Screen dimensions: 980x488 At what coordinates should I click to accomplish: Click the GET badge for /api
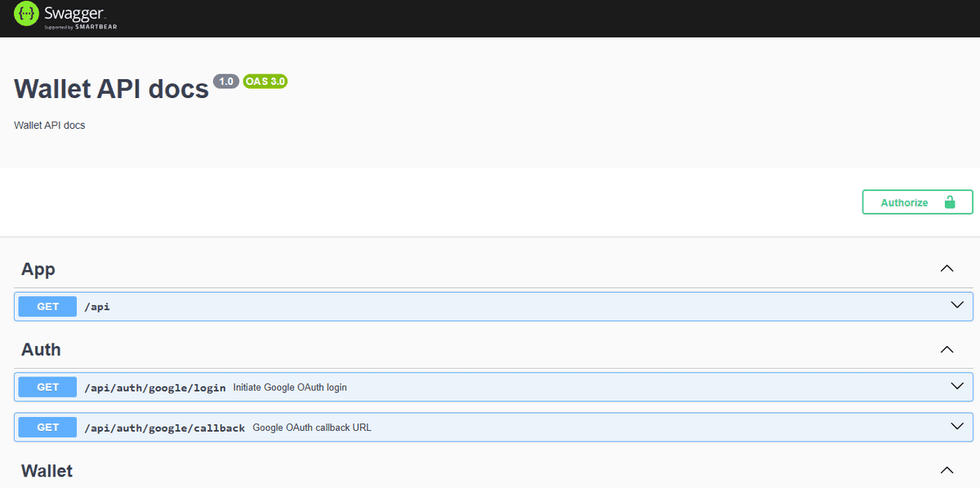47,307
